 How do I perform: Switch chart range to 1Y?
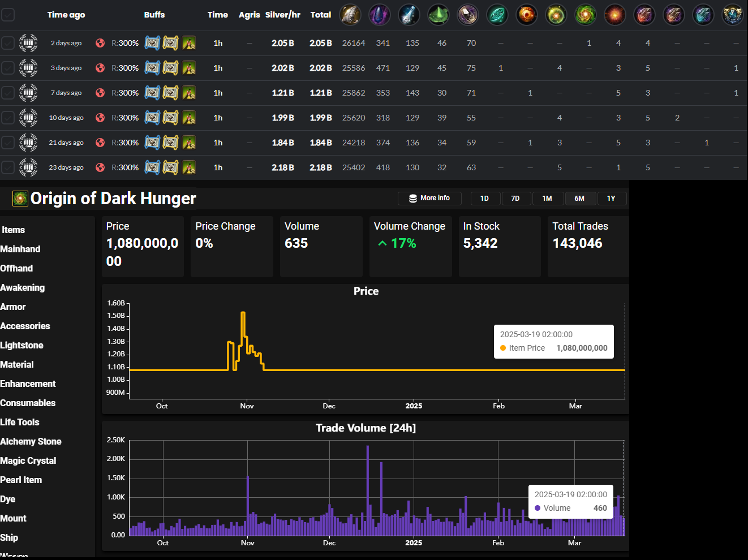point(612,199)
